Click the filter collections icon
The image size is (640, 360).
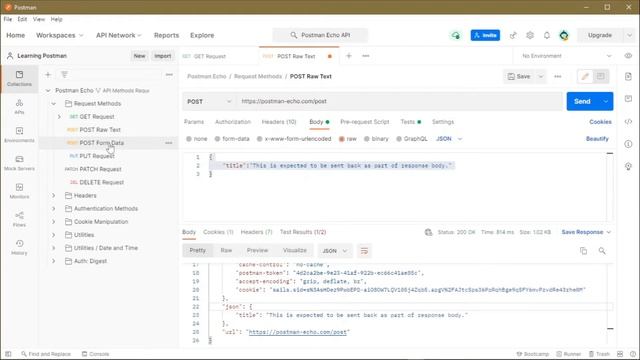64,75
